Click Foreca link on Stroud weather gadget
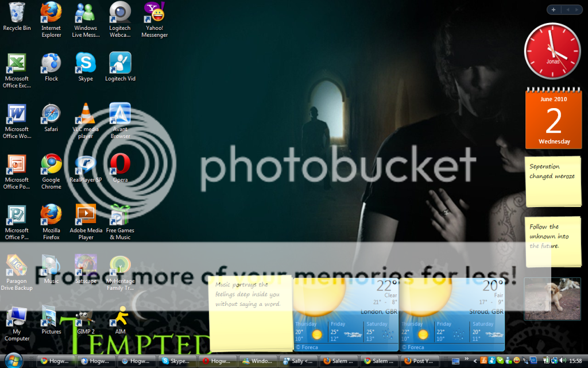588x368 pixels. click(x=413, y=347)
